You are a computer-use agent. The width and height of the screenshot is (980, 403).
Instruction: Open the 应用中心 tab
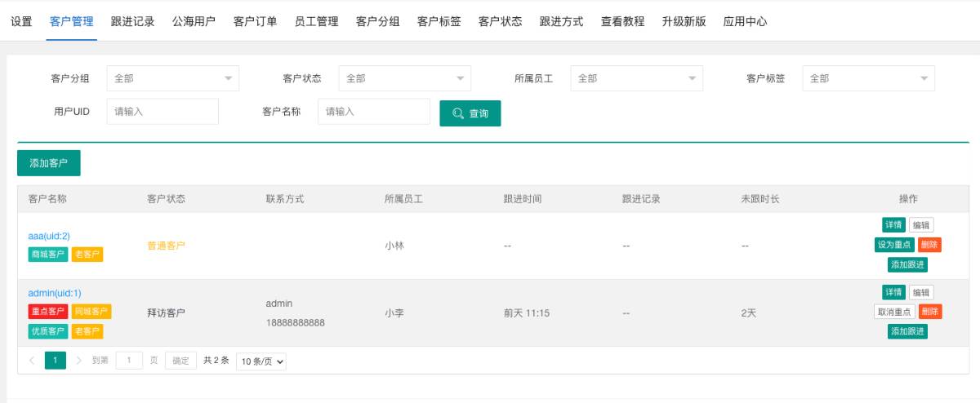745,22
